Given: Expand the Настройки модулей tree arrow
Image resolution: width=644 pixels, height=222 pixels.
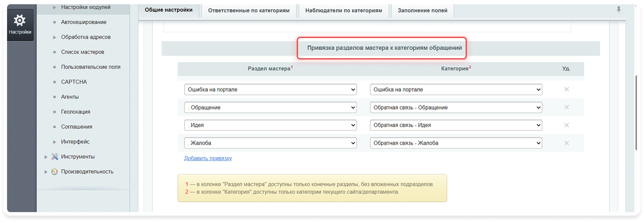Looking at the screenshot, I should tap(55, 7).
